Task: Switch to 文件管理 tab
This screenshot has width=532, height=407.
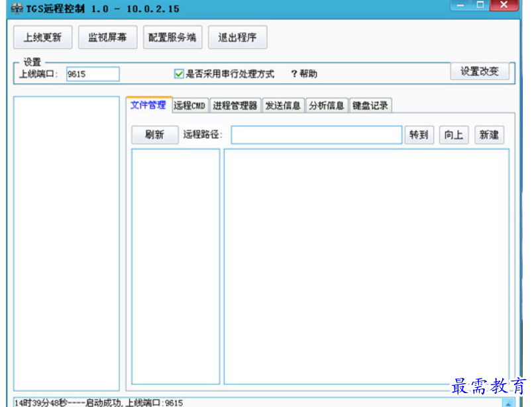Action: point(148,105)
